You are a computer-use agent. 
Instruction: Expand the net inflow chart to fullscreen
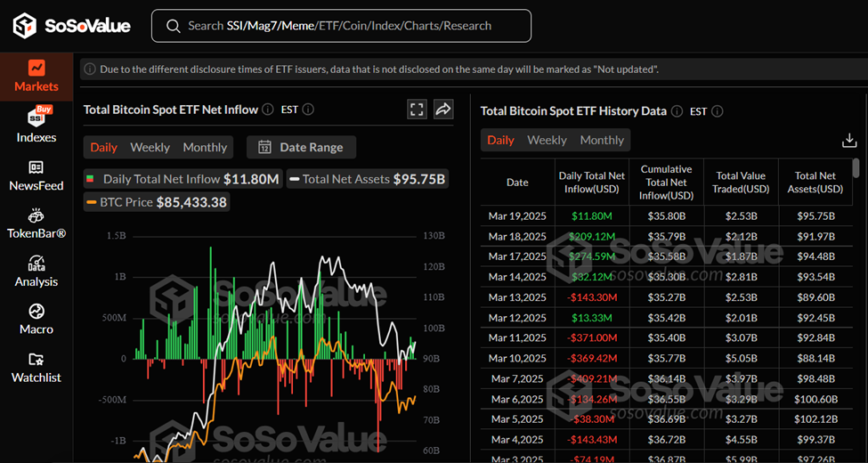pos(417,110)
